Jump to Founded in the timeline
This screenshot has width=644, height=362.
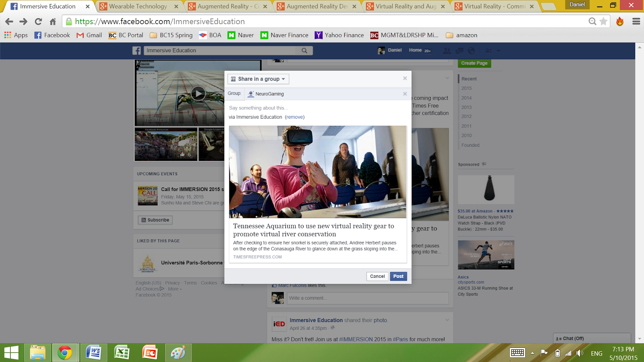click(471, 145)
